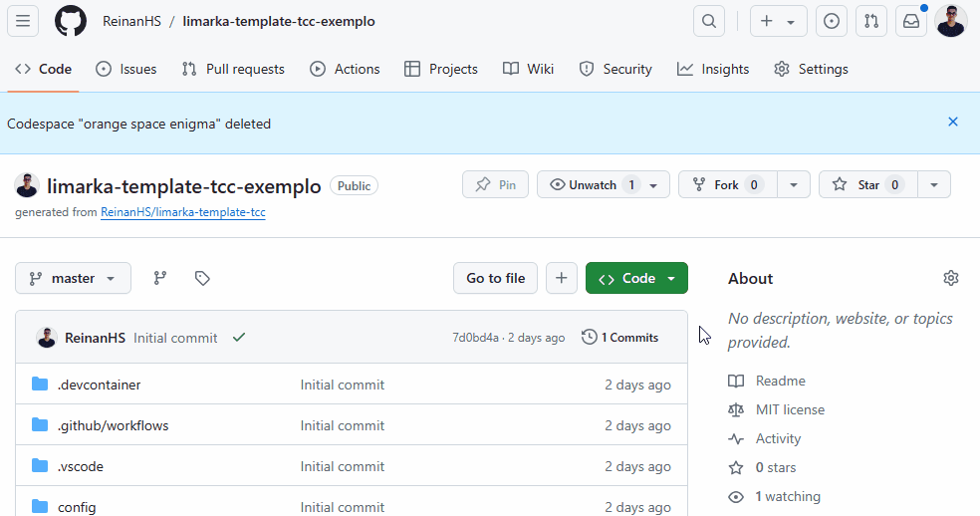View the MIT license link
Viewport: 980px width, 516px height.
pos(776,409)
